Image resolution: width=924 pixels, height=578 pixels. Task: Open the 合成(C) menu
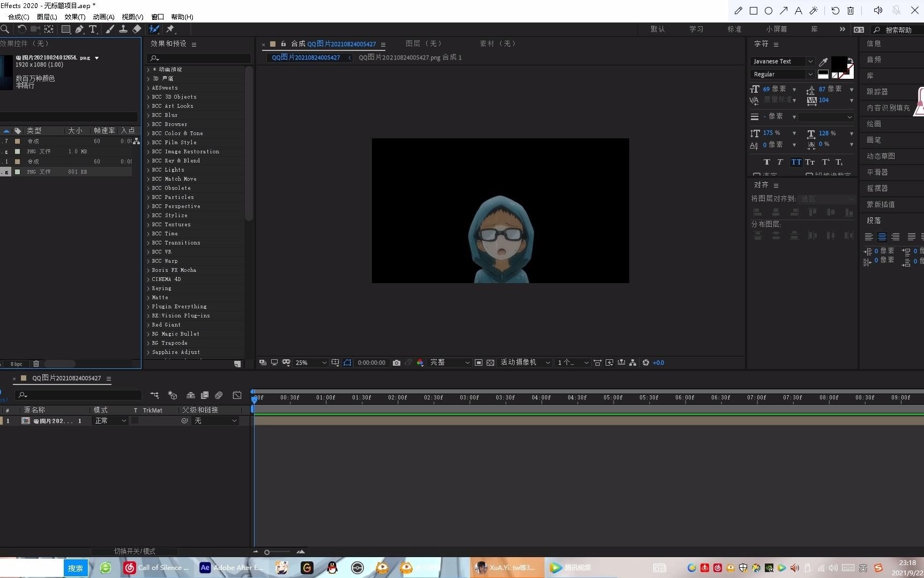coord(18,17)
